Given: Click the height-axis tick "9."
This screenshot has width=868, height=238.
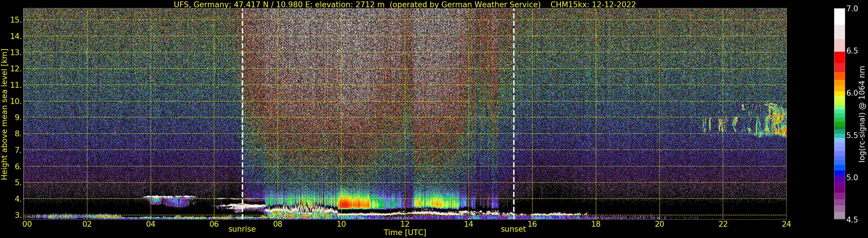Looking at the screenshot, I should 18,118.
